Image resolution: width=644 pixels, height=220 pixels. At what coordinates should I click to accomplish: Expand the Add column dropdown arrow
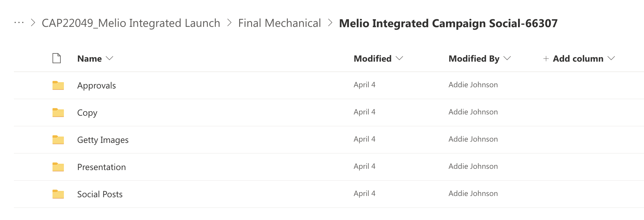pos(611,58)
